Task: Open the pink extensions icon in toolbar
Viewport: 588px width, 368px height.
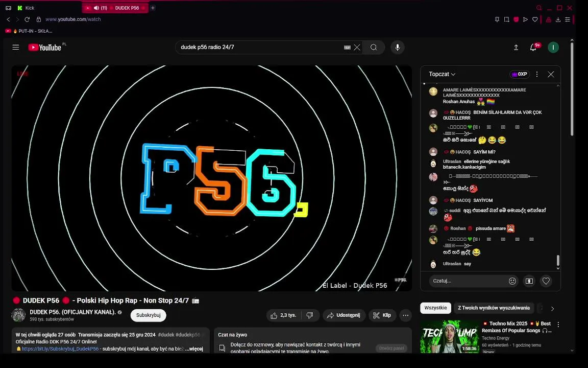Action: pos(548,19)
